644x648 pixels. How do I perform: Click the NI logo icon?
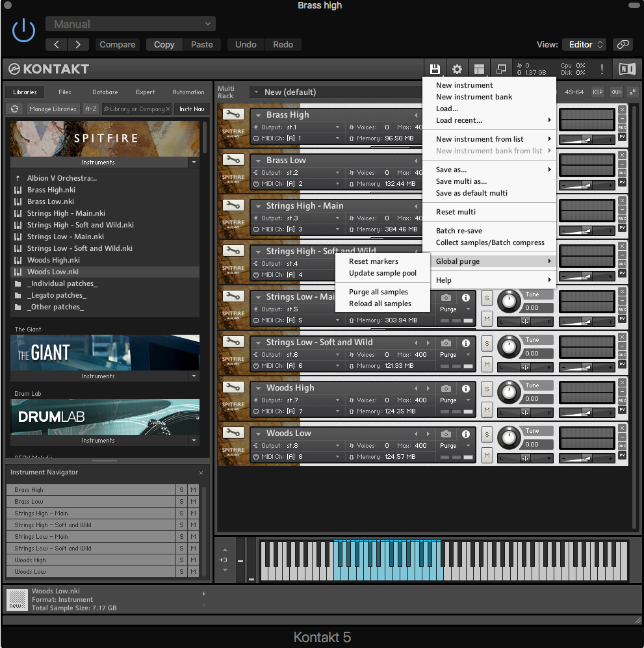point(626,69)
